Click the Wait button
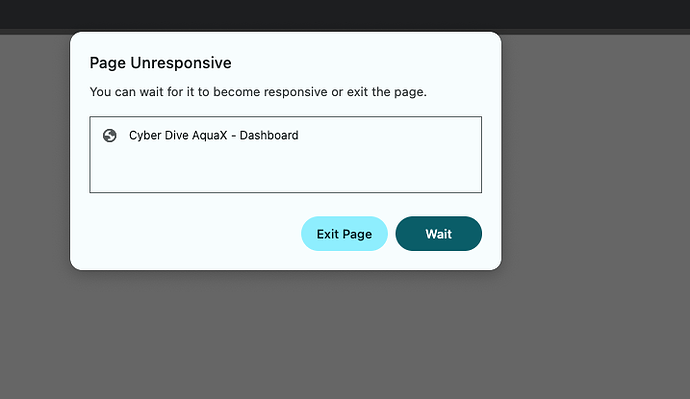 [x=438, y=234]
